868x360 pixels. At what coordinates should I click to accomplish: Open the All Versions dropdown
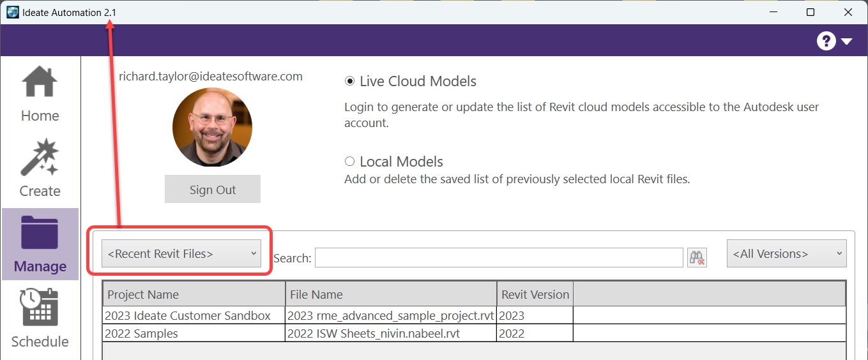pyautogui.click(x=786, y=253)
